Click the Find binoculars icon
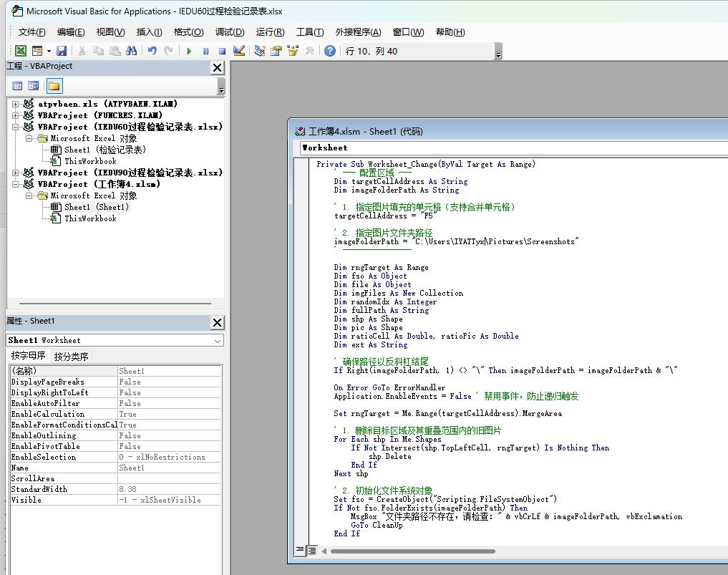Image resolution: width=728 pixels, height=575 pixels. [131, 51]
